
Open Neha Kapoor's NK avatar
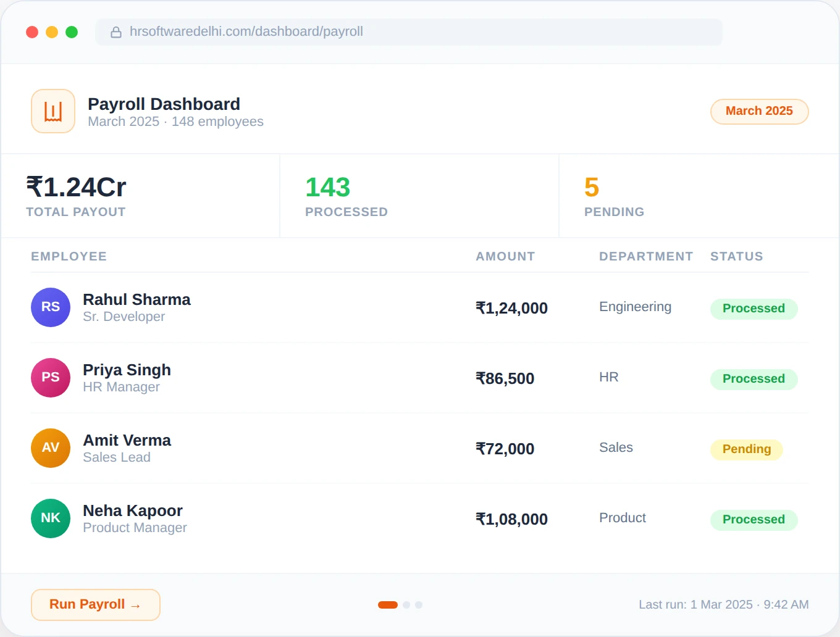coord(50,518)
